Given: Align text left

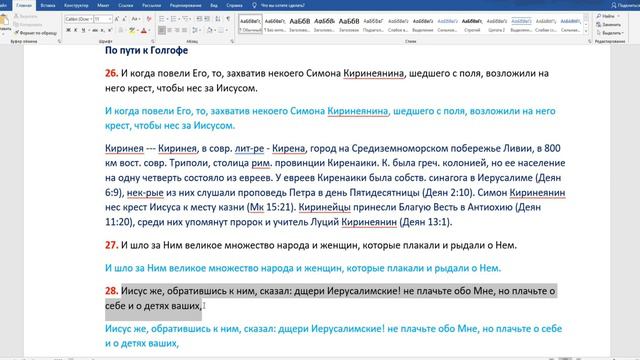Looking at the screenshot, I should coord(162,30).
